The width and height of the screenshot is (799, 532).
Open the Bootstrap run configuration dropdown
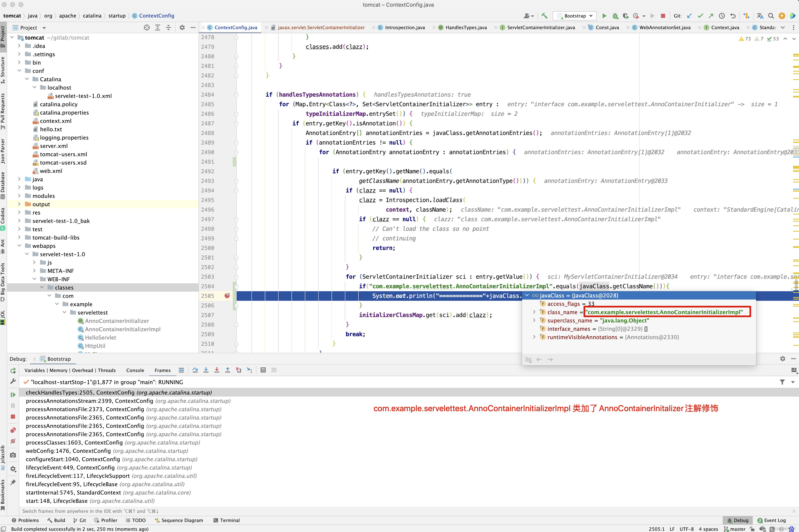coord(575,16)
